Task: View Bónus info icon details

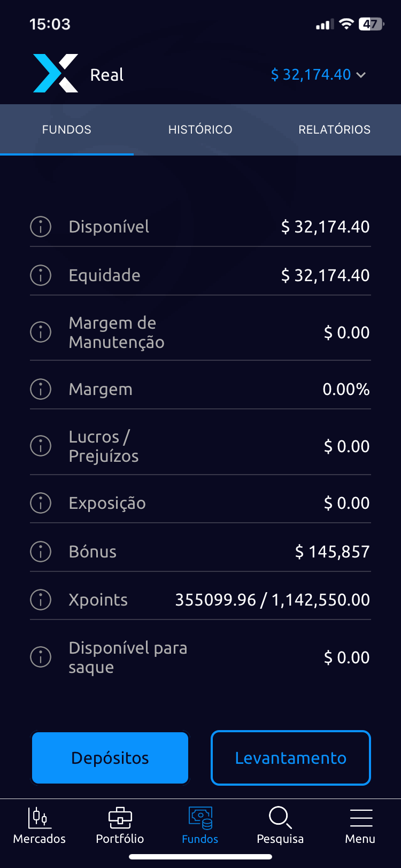Action: (x=41, y=551)
